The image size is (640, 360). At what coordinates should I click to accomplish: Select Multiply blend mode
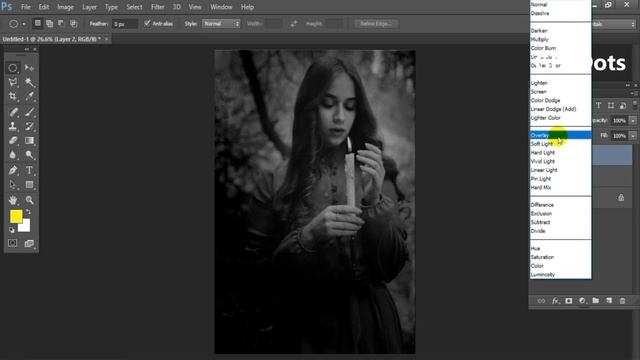[x=560, y=39]
